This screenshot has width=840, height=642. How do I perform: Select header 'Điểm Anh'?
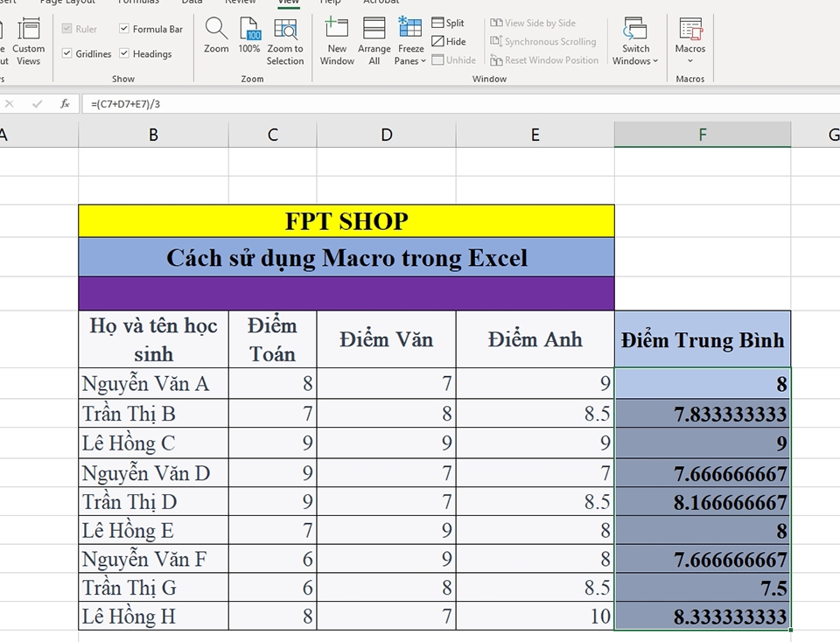click(535, 339)
